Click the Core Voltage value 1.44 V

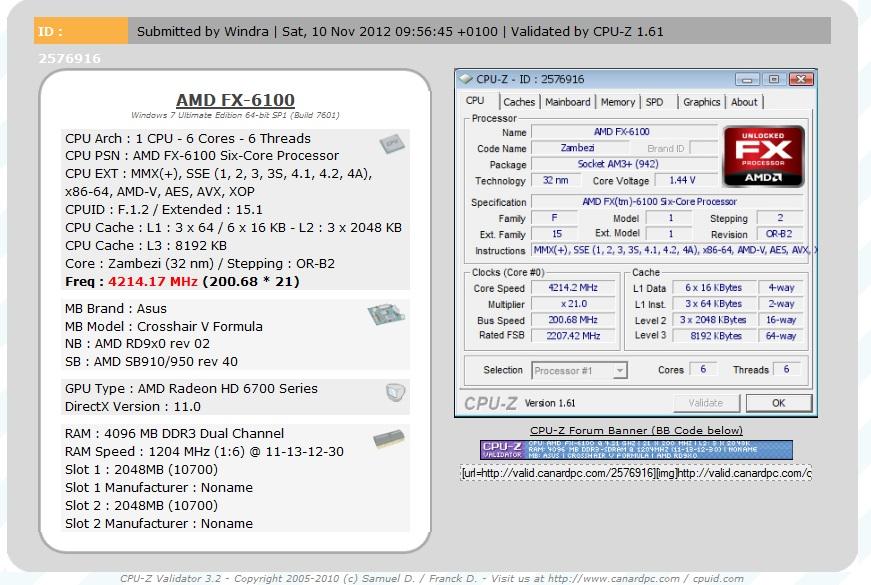(685, 180)
